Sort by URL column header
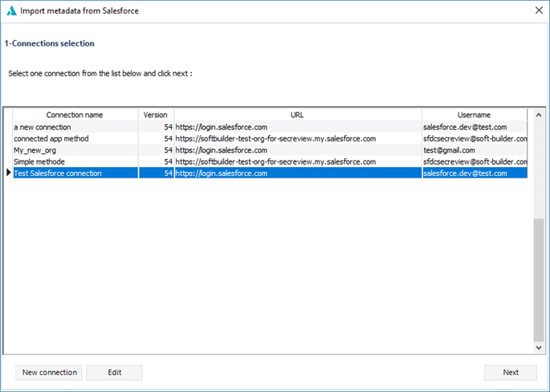Viewport: 550px width, 392px height. [x=297, y=115]
